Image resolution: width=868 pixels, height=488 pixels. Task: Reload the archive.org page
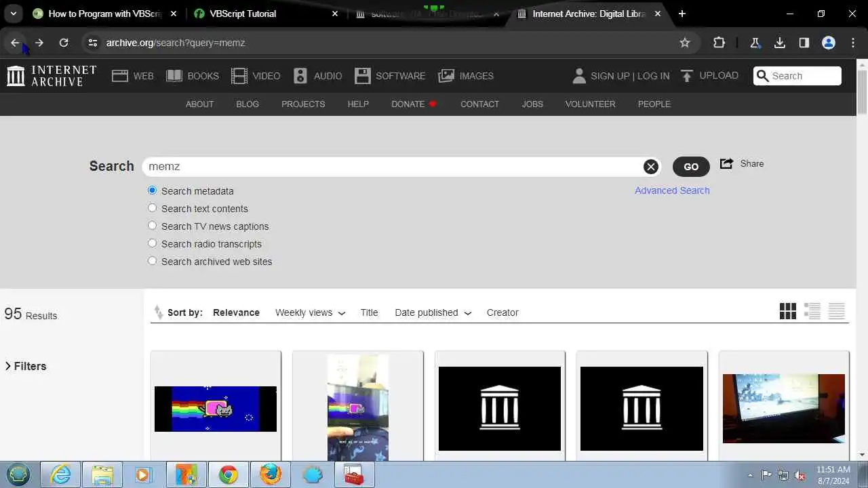click(64, 43)
